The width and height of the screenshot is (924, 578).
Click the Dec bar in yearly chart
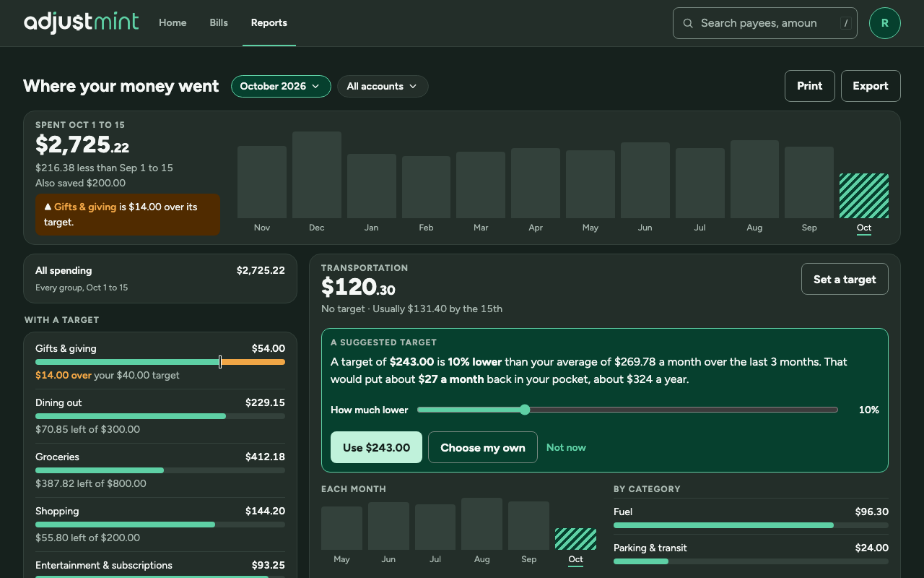pyautogui.click(x=317, y=175)
